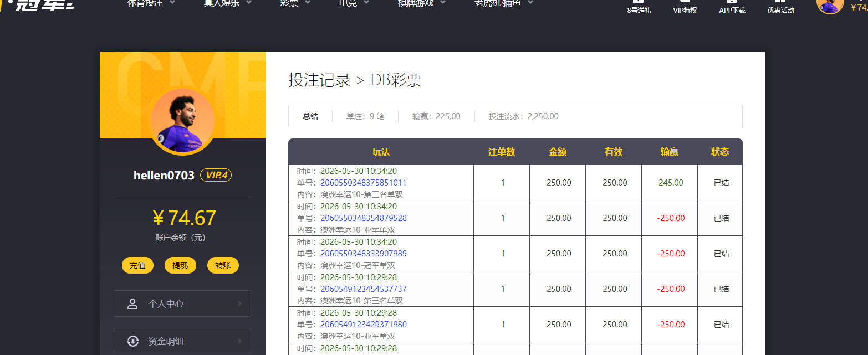Click the small avatar in the top bar
This screenshot has width=868, height=355.
(830, 3)
